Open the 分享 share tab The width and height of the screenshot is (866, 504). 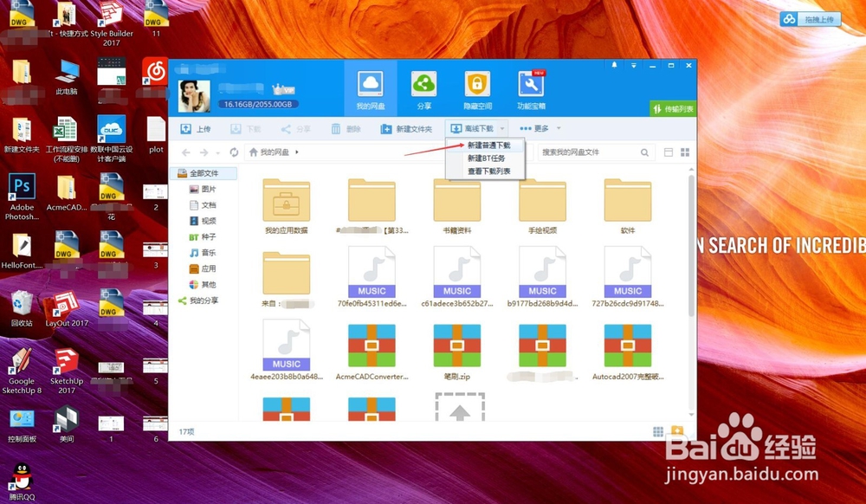(x=423, y=89)
